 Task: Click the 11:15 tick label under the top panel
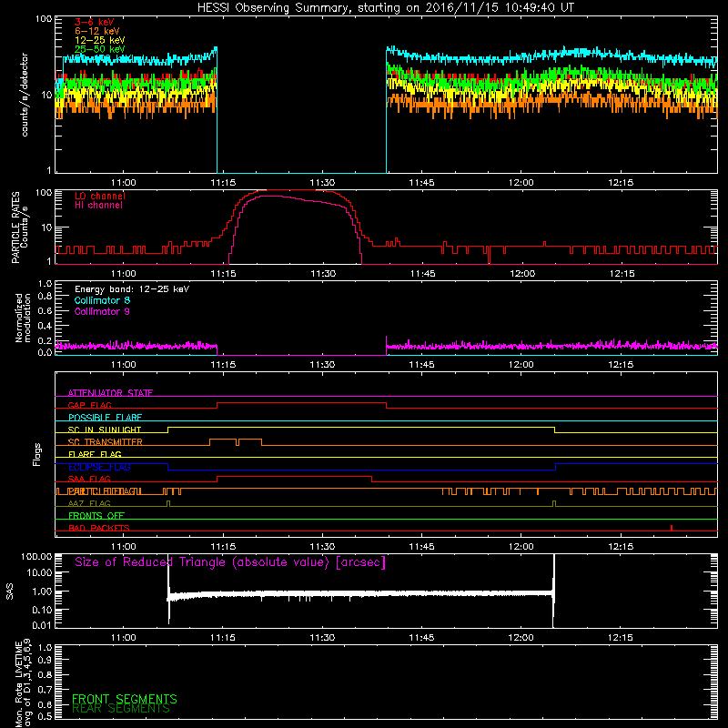tap(223, 183)
